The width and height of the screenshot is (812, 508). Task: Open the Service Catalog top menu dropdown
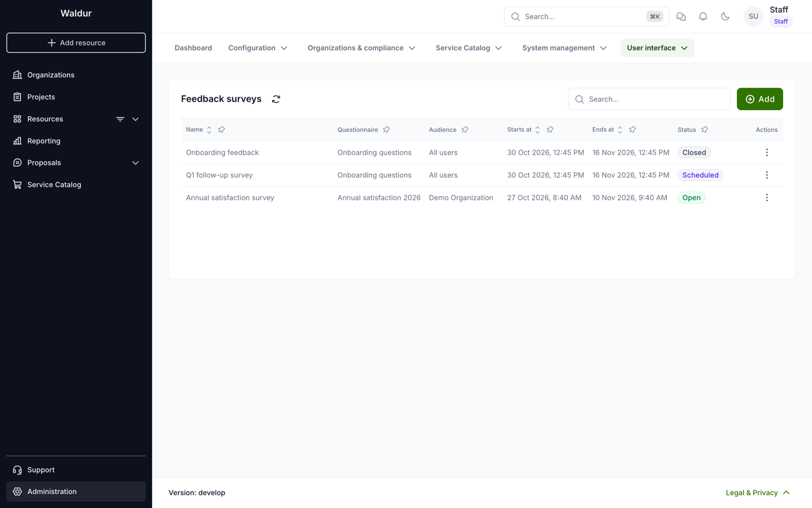[469, 48]
